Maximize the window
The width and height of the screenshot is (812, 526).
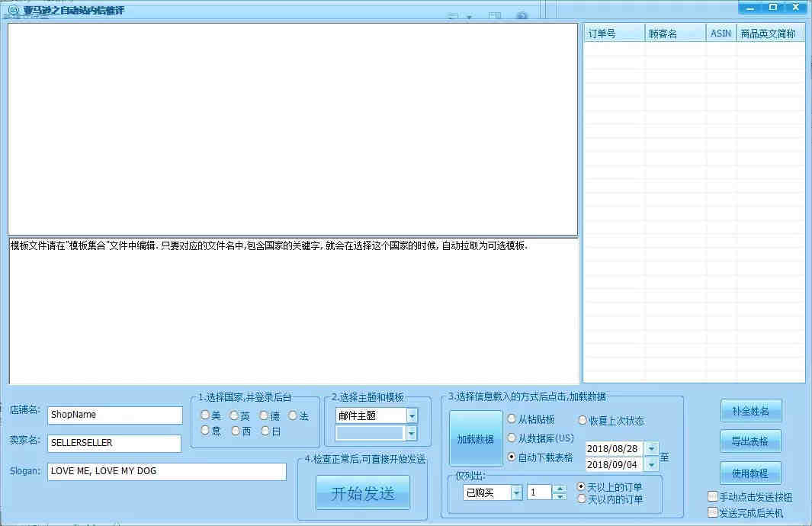[772, 8]
